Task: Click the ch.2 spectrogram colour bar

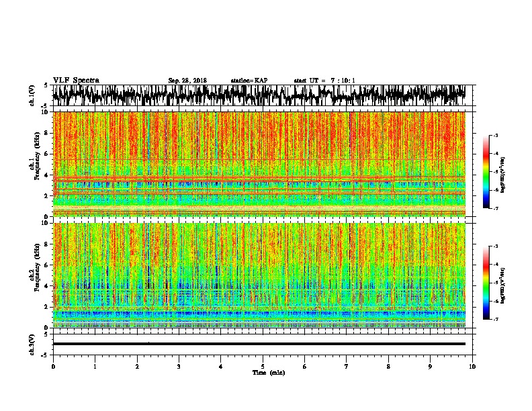Action: pyautogui.click(x=486, y=283)
